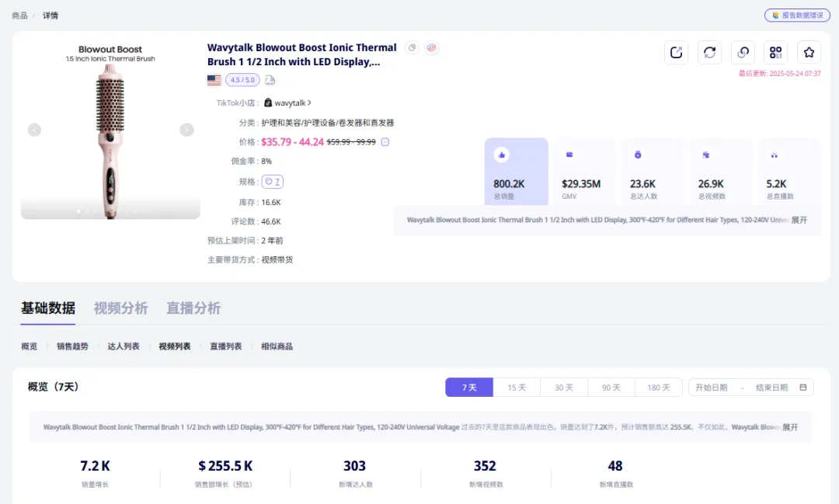Expand the product description under the stat cards
Screen dimensions: 839x504
[x=799, y=220]
